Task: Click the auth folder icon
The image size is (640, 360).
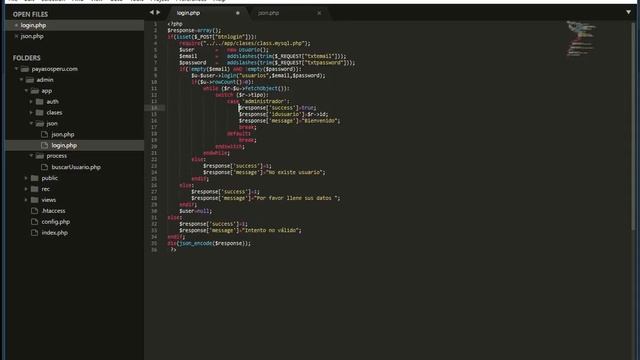Action: pyautogui.click(x=40, y=102)
